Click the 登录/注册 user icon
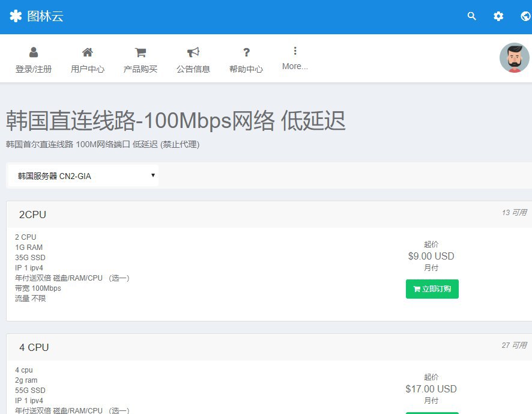 34,52
